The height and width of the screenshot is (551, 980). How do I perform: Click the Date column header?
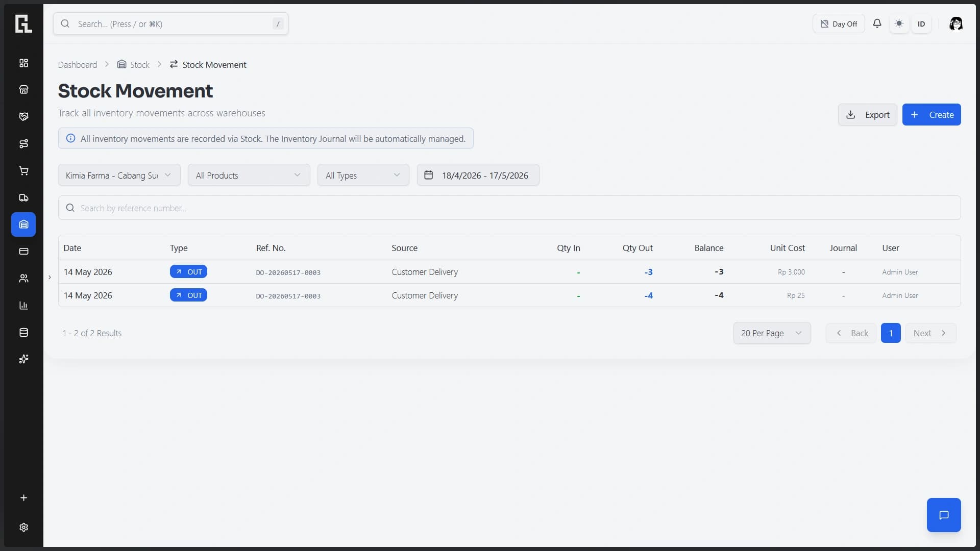pos(72,248)
